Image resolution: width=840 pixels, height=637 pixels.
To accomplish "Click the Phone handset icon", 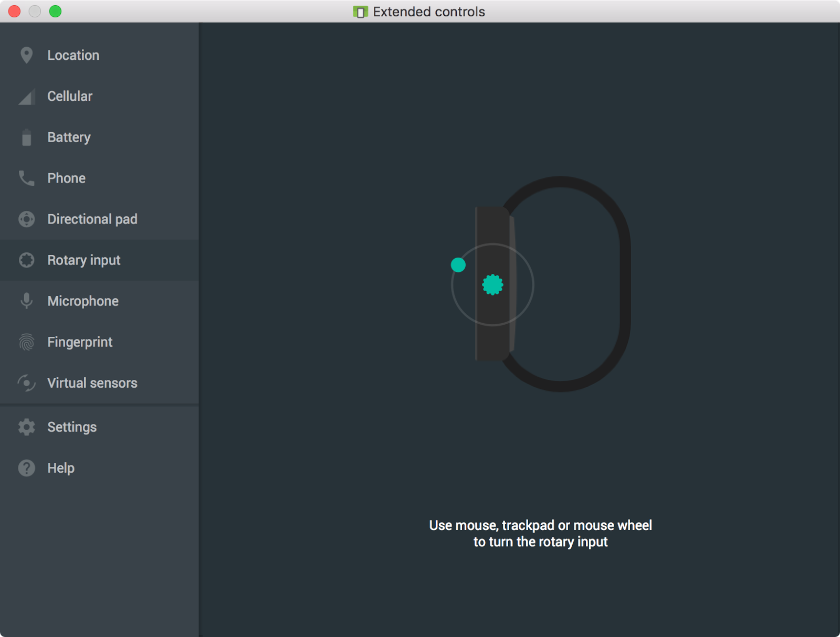I will (x=26, y=178).
